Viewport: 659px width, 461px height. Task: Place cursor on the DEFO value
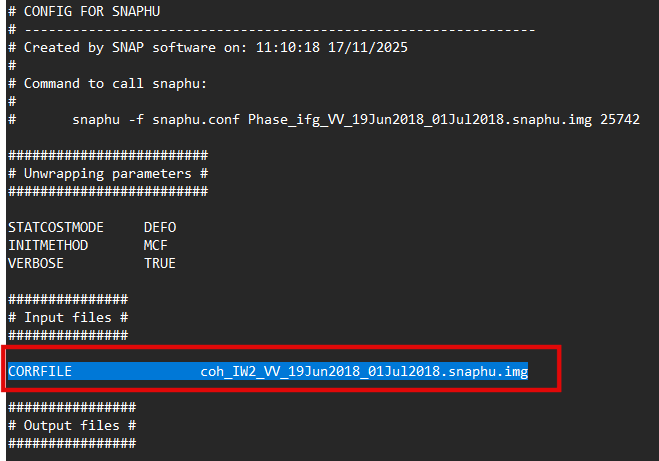(160, 227)
